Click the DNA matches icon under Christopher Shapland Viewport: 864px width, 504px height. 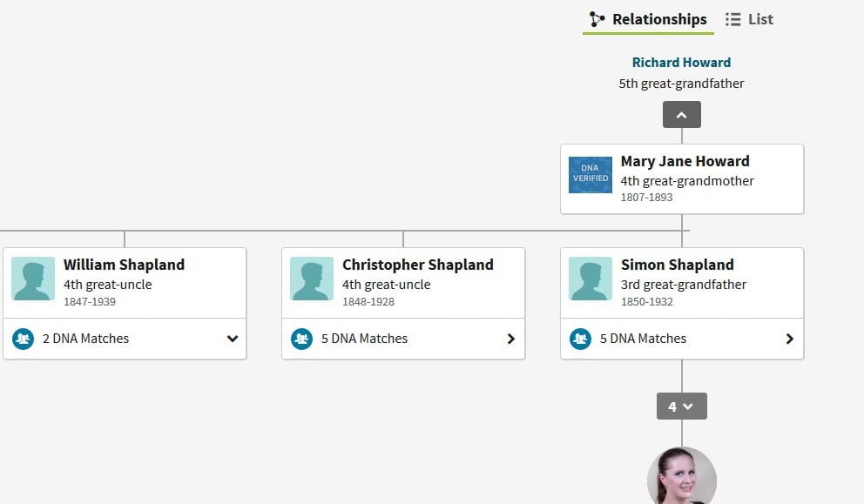pyautogui.click(x=302, y=339)
